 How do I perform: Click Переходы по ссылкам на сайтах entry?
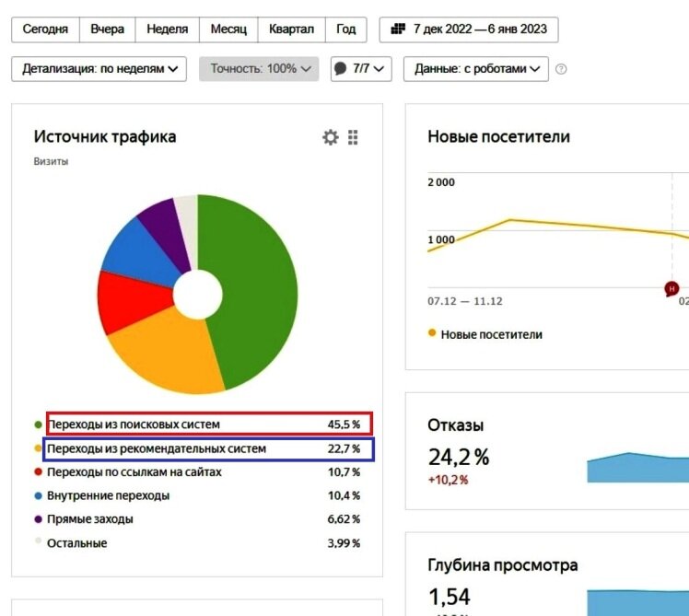point(134,472)
